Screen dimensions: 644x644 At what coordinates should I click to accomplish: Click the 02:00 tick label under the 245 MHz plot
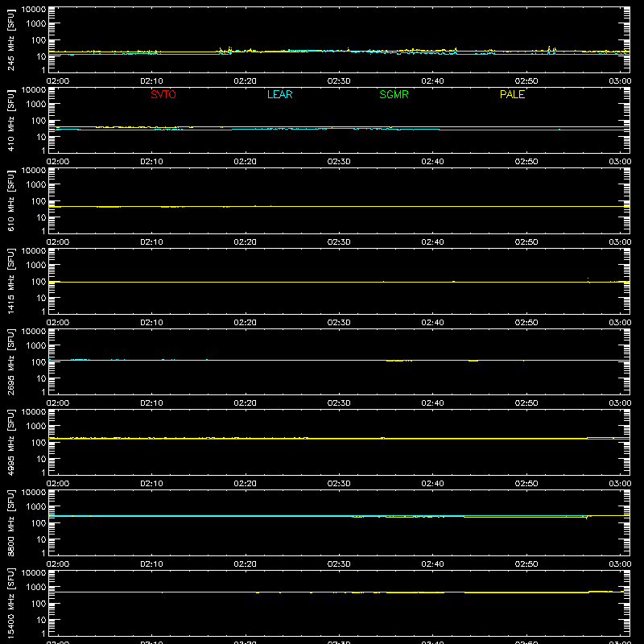pos(58,81)
